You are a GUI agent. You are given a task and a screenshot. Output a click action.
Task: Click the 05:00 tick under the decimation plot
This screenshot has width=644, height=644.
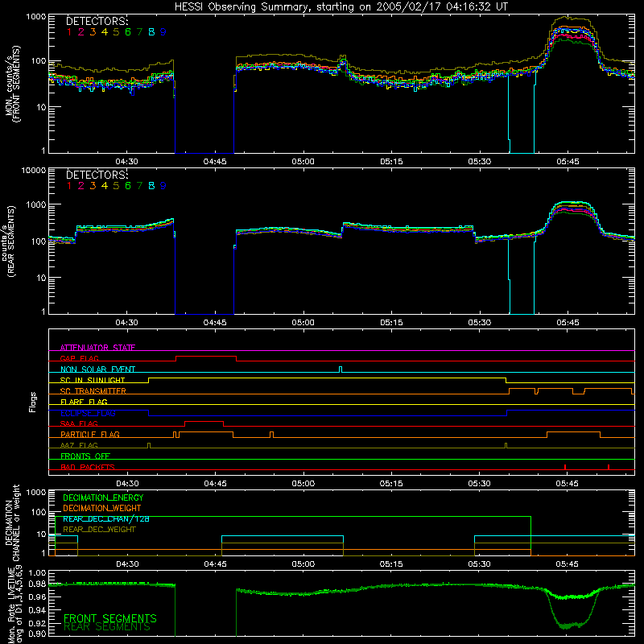coord(303,564)
